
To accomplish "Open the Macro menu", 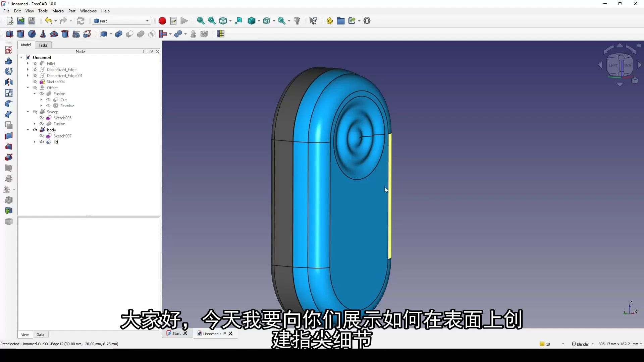I will [58, 11].
